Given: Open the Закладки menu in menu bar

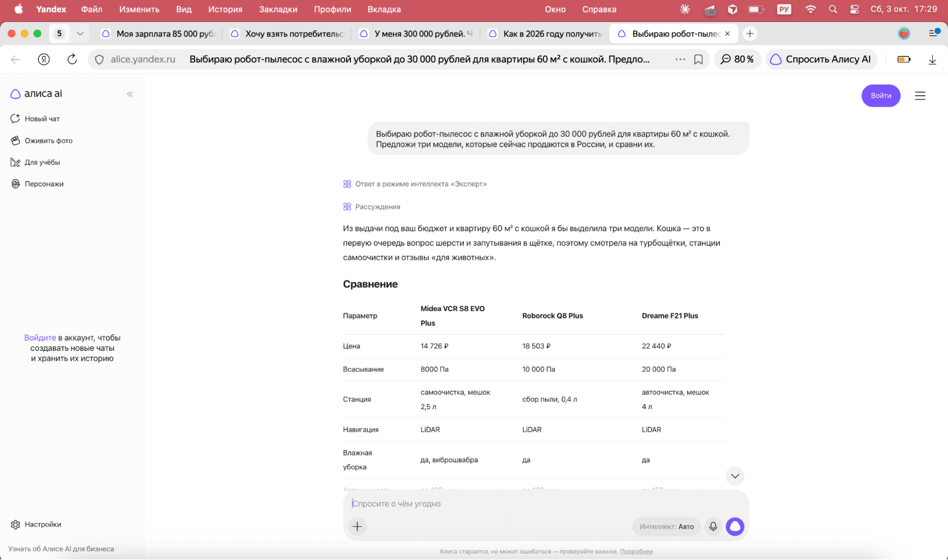Looking at the screenshot, I should click(x=278, y=9).
